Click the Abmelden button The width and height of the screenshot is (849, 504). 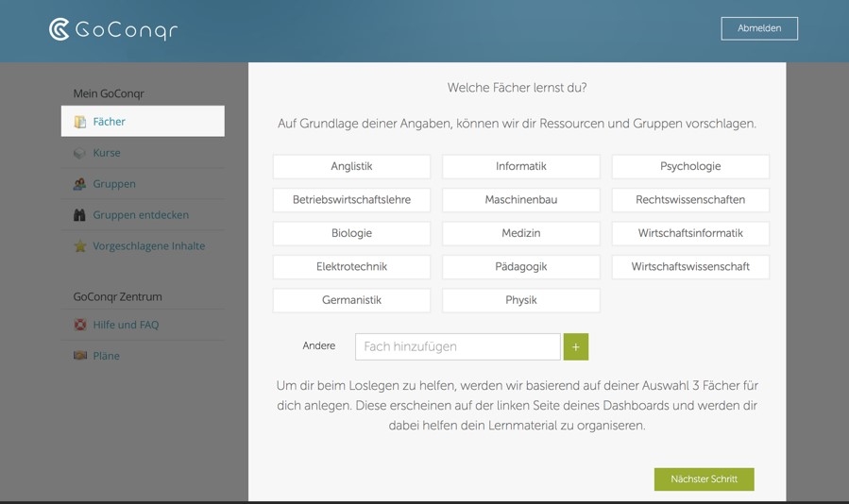(759, 28)
